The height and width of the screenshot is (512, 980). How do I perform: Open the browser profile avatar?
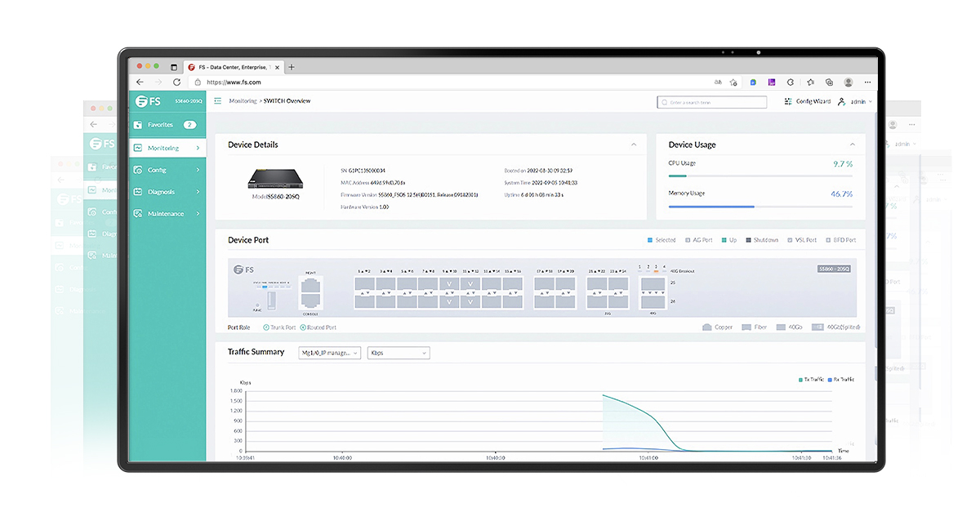(x=849, y=82)
